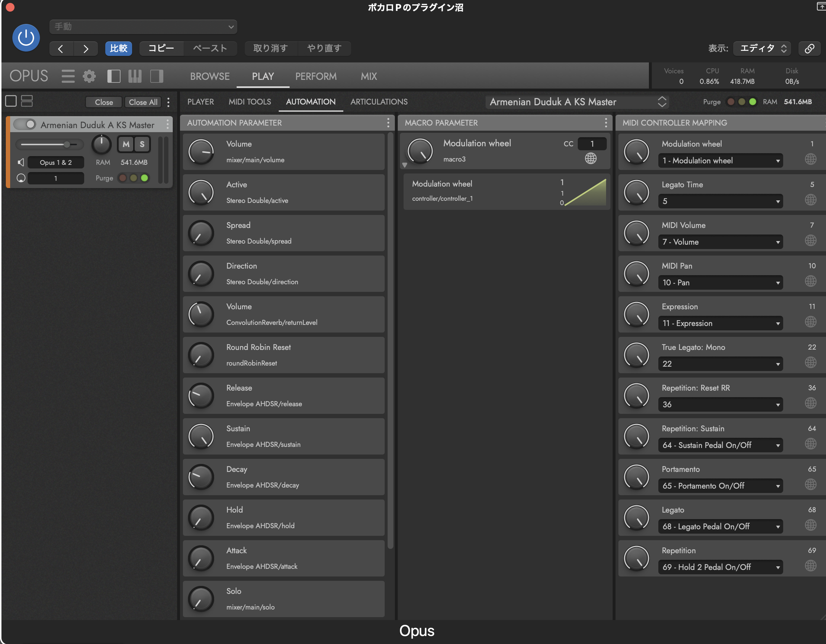The image size is (826, 644).
Task: Click the 取り消す undo button
Action: 271,48
